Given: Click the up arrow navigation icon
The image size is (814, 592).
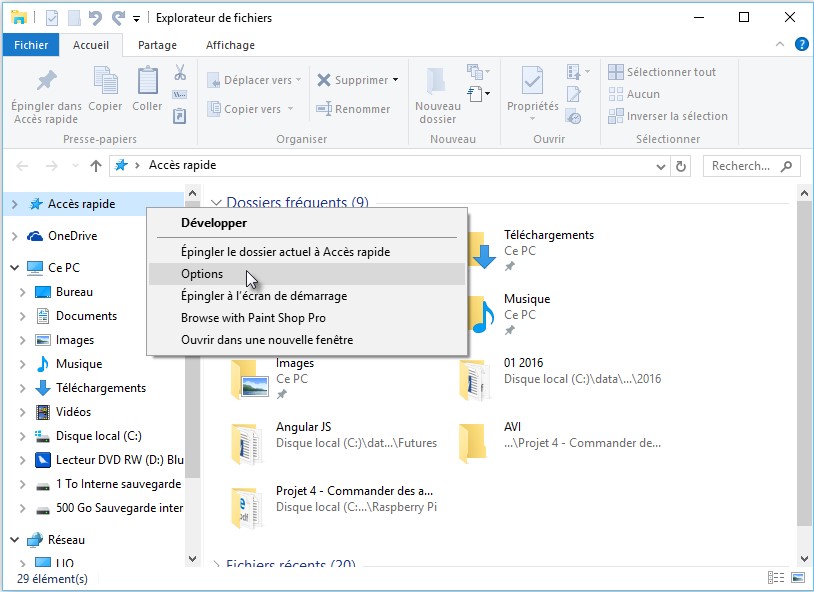Looking at the screenshot, I should click(x=96, y=166).
